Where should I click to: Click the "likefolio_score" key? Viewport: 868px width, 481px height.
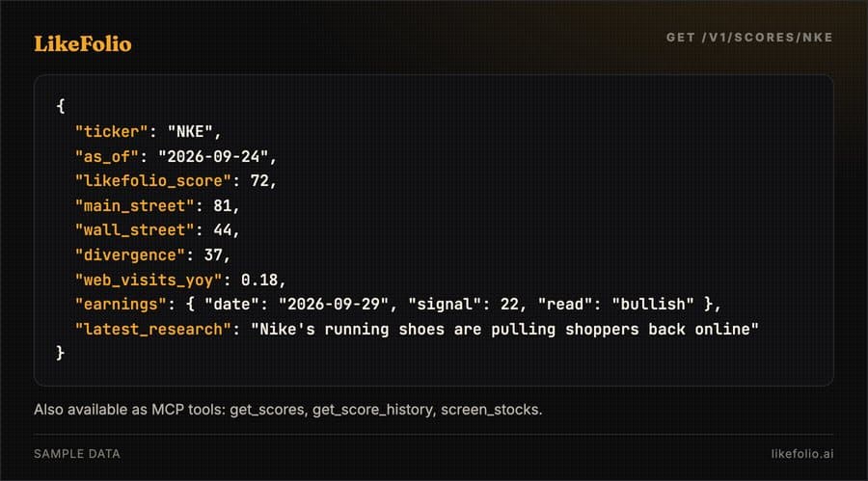click(x=152, y=181)
